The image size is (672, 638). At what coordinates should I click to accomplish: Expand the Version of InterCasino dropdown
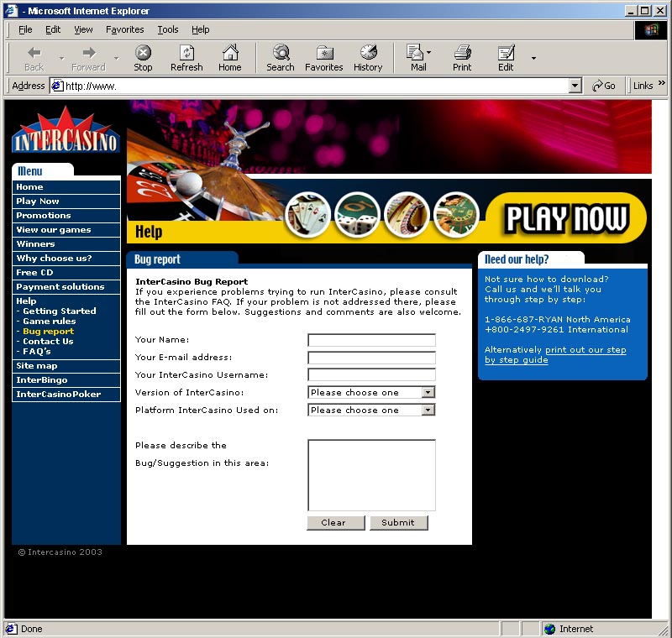coord(428,392)
